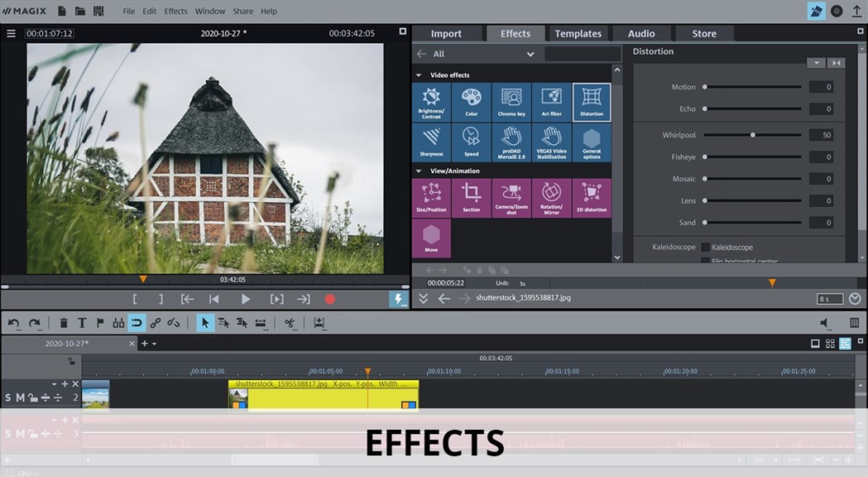Open the Speed effect settings
This screenshot has height=477, width=868.
471,141
